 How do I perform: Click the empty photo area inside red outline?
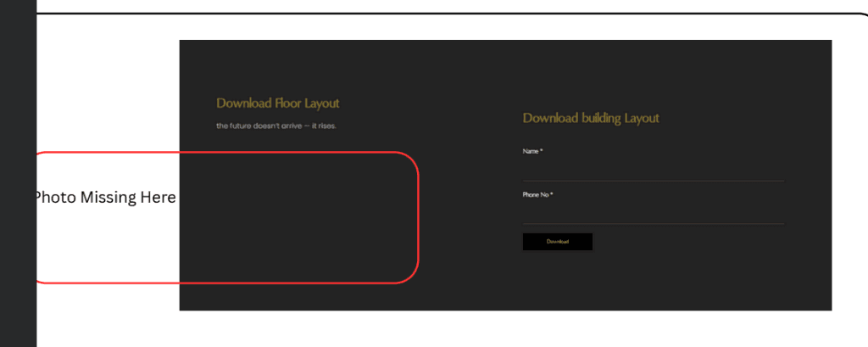[x=297, y=221]
